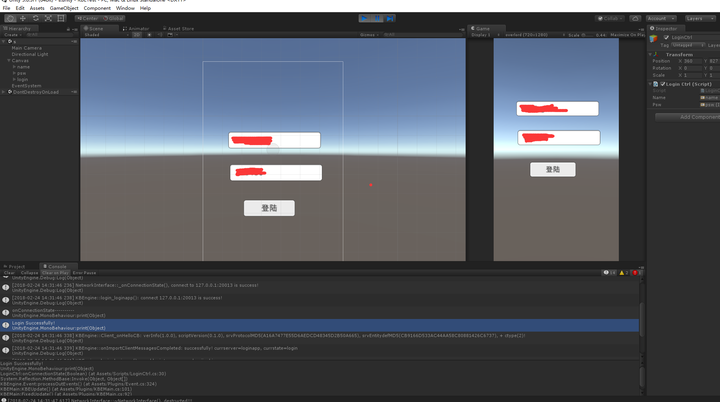Expand the psw object in Hierarchy
Screen dimensions: 720x402
point(14,73)
